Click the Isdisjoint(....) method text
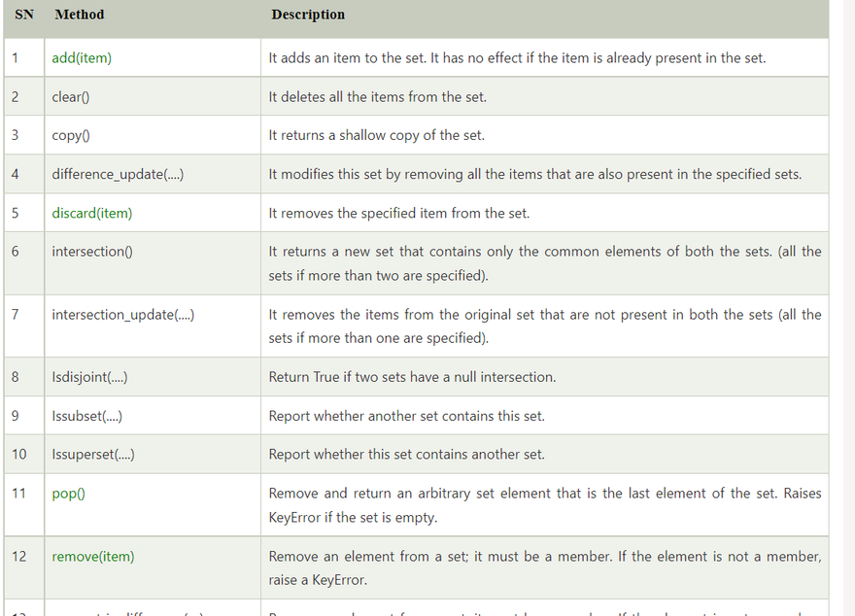This screenshot has width=855, height=616. [89, 377]
